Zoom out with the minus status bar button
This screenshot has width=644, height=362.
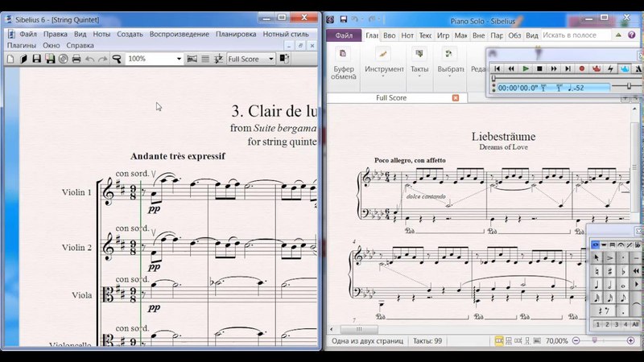coord(576,340)
